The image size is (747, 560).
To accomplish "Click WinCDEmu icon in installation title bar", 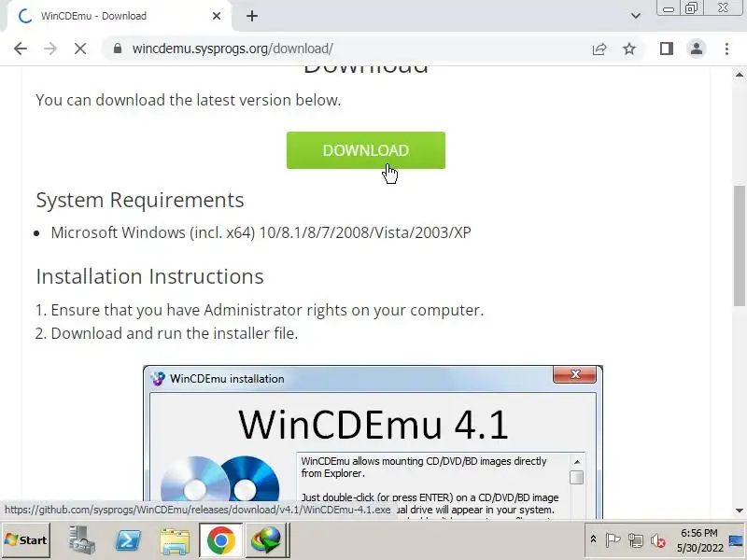I will click(158, 379).
